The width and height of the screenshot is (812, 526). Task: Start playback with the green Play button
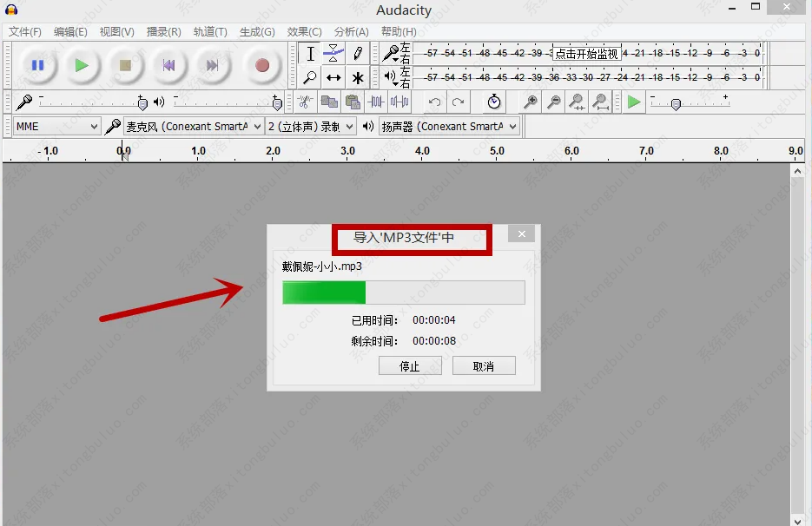point(82,65)
